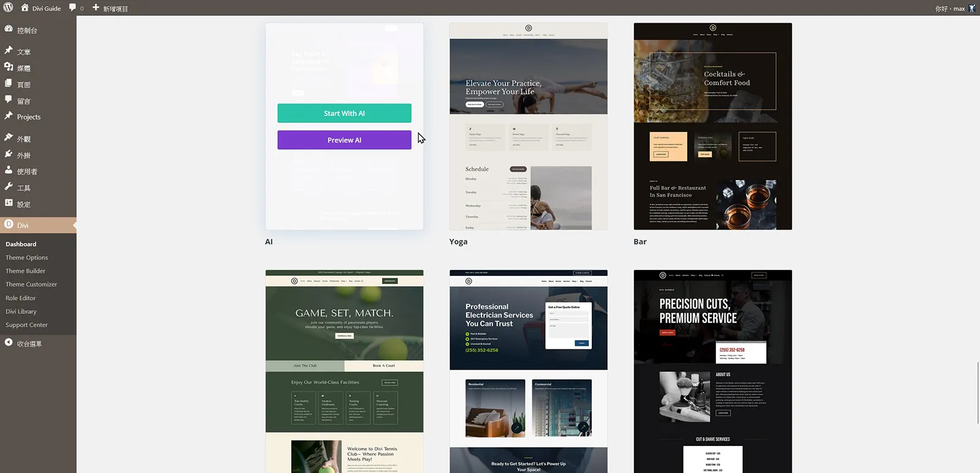
Task: Select the Yoga layout thumbnail
Action: [529, 127]
